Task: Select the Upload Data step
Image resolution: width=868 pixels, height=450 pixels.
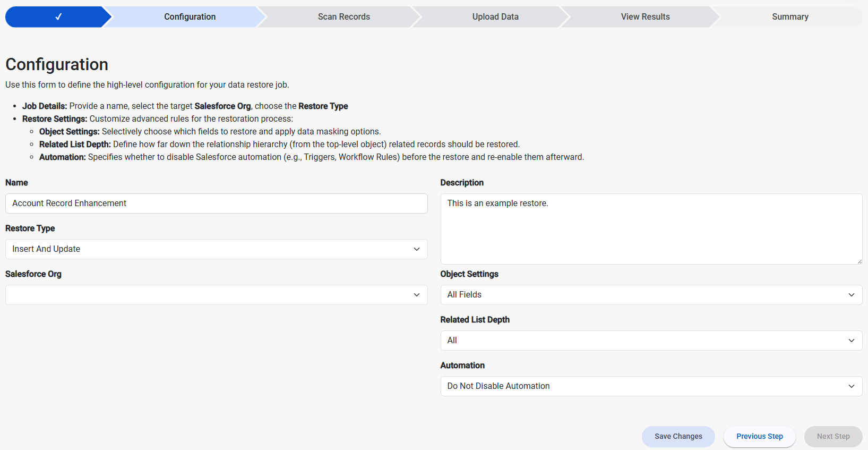Action: pos(495,17)
